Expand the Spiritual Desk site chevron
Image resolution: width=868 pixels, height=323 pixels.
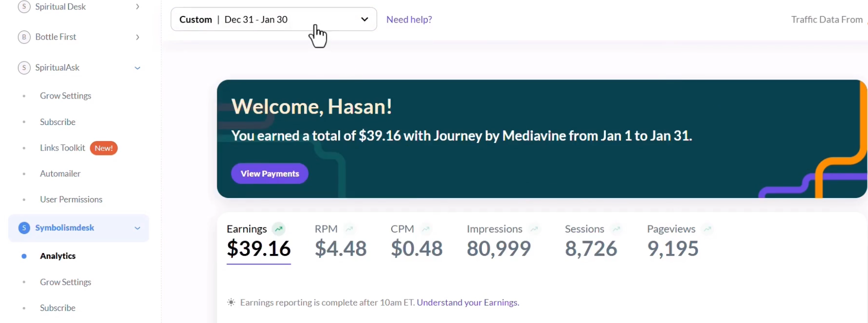[x=138, y=7]
